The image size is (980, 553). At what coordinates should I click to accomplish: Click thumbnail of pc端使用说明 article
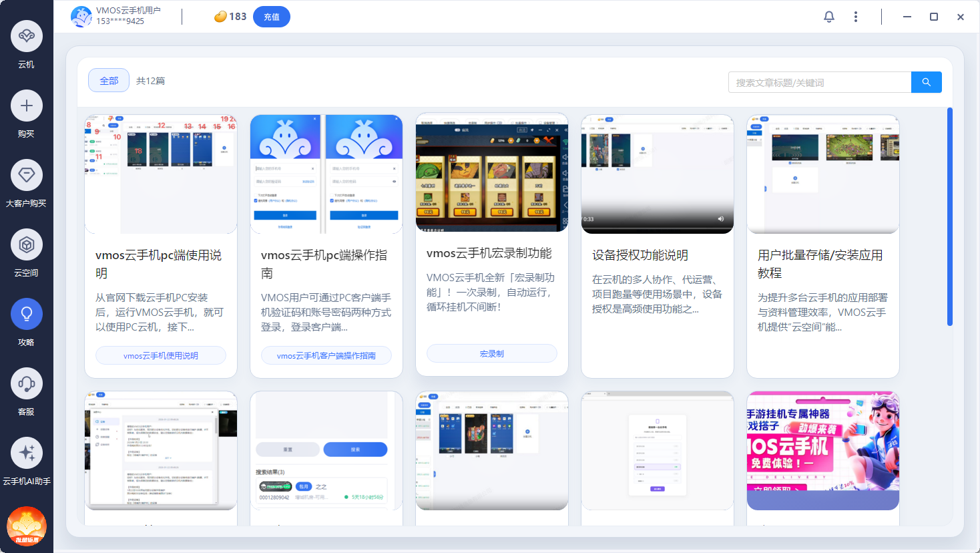point(161,174)
